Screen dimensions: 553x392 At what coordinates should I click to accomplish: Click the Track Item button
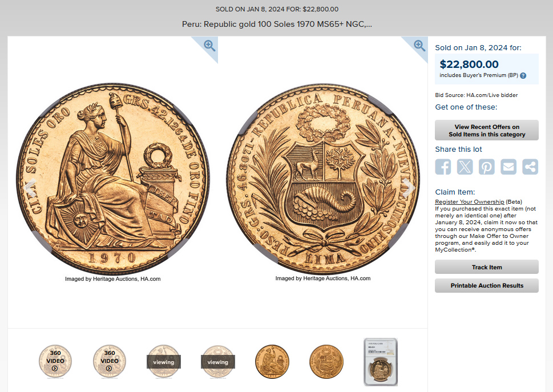[487, 267]
